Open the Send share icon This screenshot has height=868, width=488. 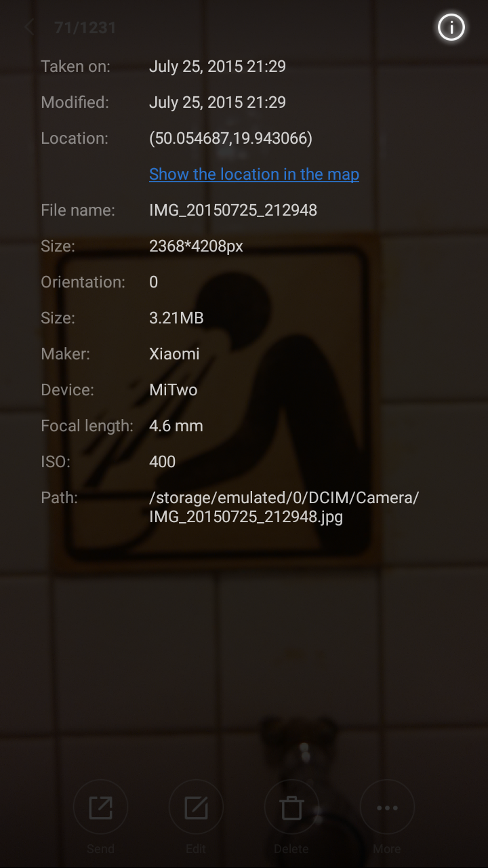tap(100, 808)
